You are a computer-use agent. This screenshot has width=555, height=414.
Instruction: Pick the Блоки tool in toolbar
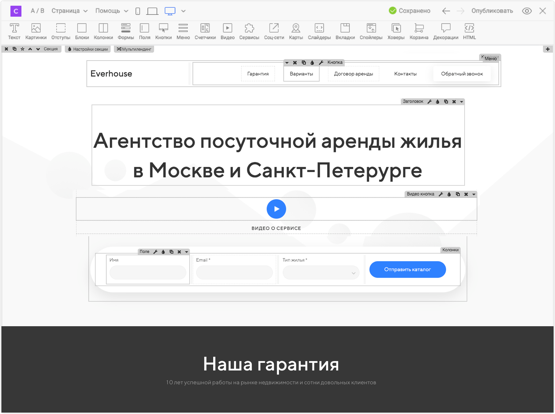point(82,31)
